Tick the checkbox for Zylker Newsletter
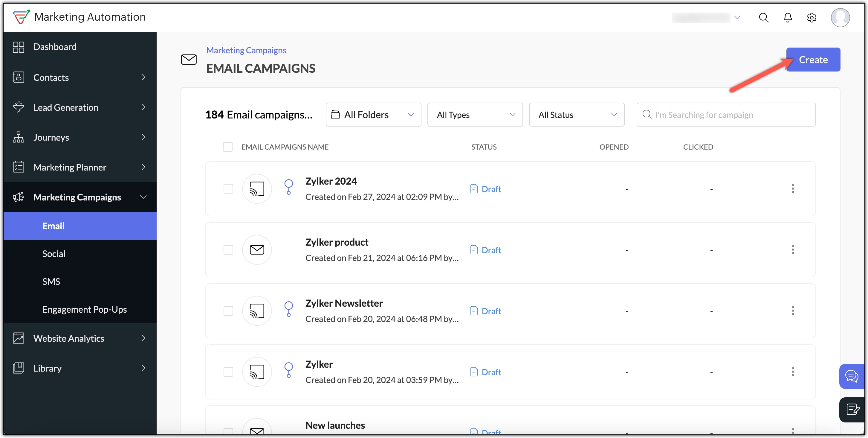 point(228,311)
